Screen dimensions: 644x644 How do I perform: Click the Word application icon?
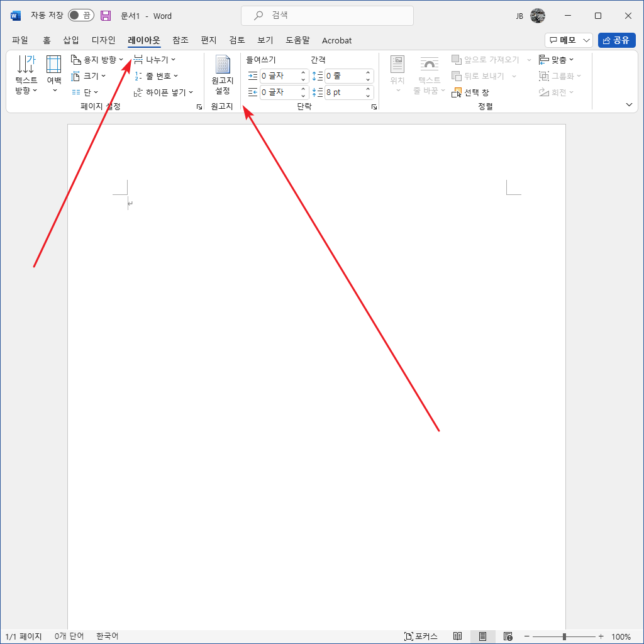16,16
